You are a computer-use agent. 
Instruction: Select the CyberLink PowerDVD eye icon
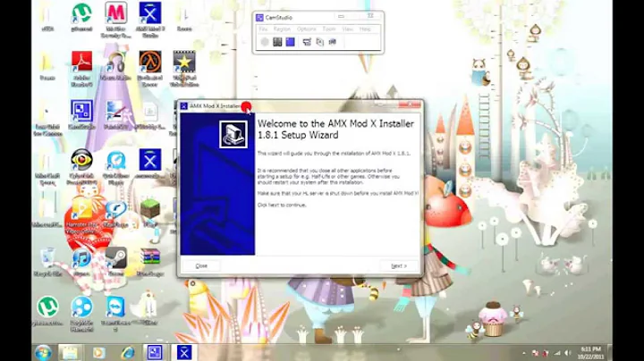click(81, 167)
